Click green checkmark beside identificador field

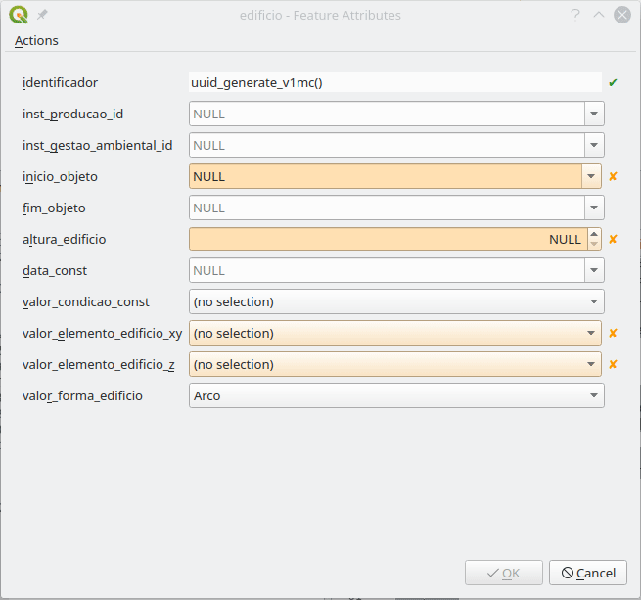click(x=613, y=83)
